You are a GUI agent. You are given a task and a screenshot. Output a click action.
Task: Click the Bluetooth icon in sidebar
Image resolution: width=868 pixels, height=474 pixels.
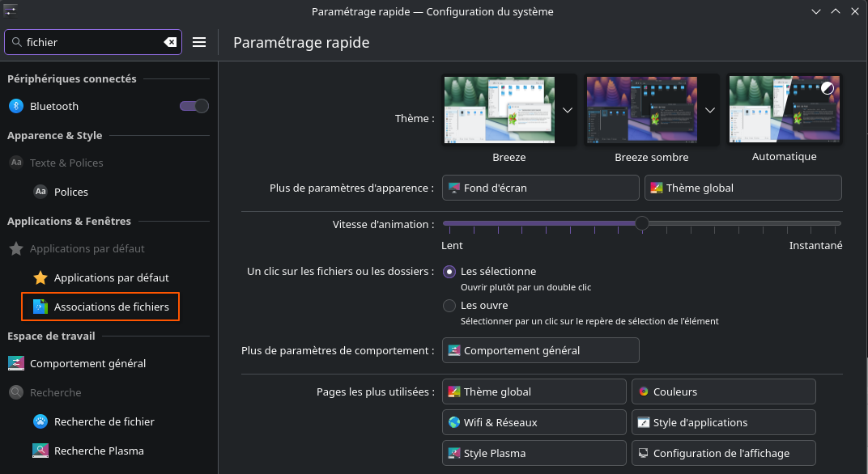[x=16, y=106]
